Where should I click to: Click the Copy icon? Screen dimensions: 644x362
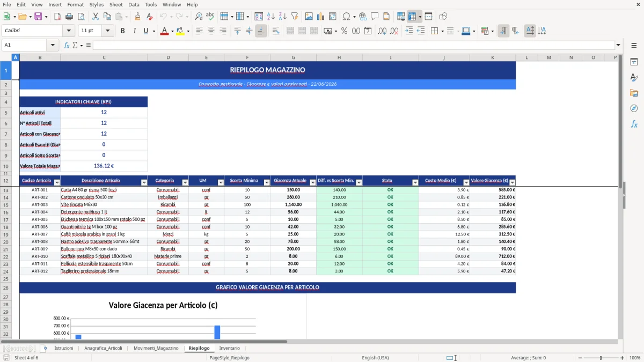tap(107, 17)
